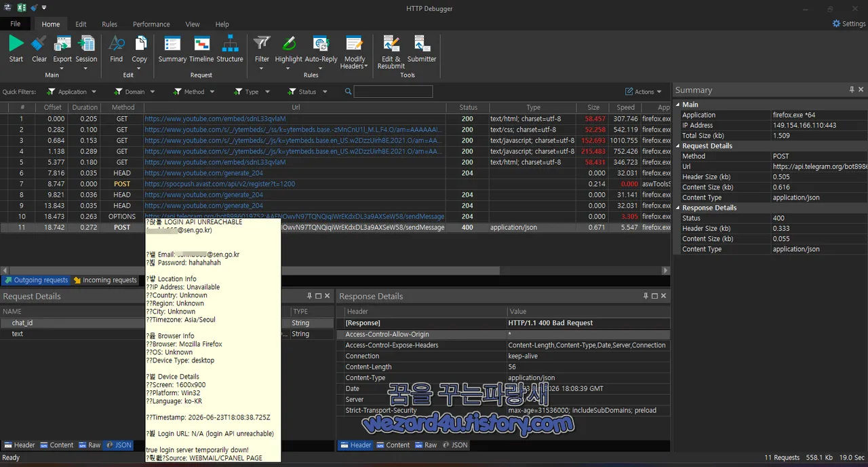Open the File menu

coord(16,24)
